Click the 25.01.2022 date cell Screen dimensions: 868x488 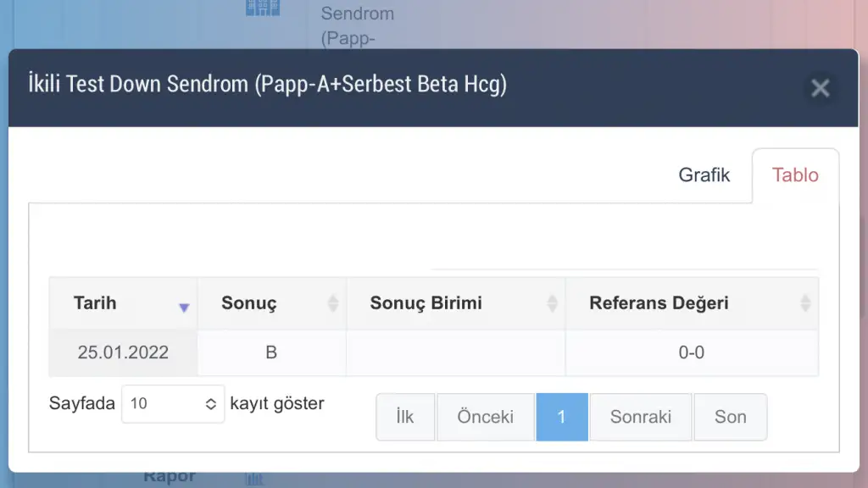pos(123,353)
